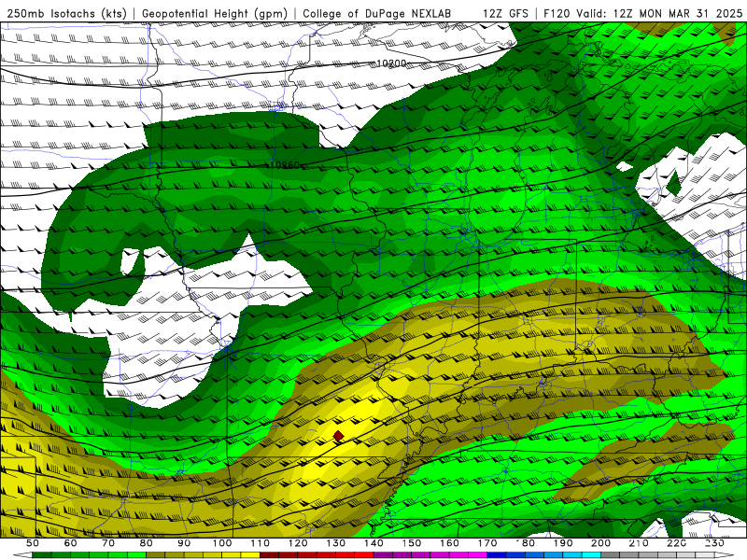Select the bright magenta swatch before dark blue

tap(477, 554)
